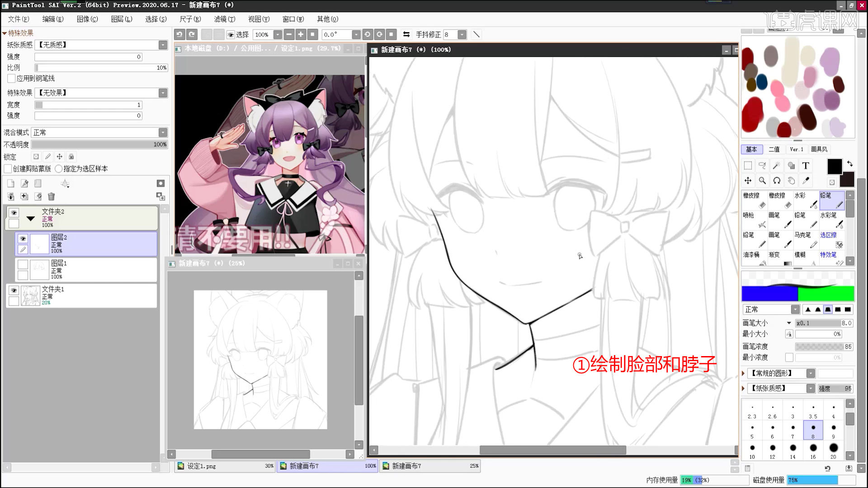
Task: Select brush size preset 10
Action: click(752, 450)
